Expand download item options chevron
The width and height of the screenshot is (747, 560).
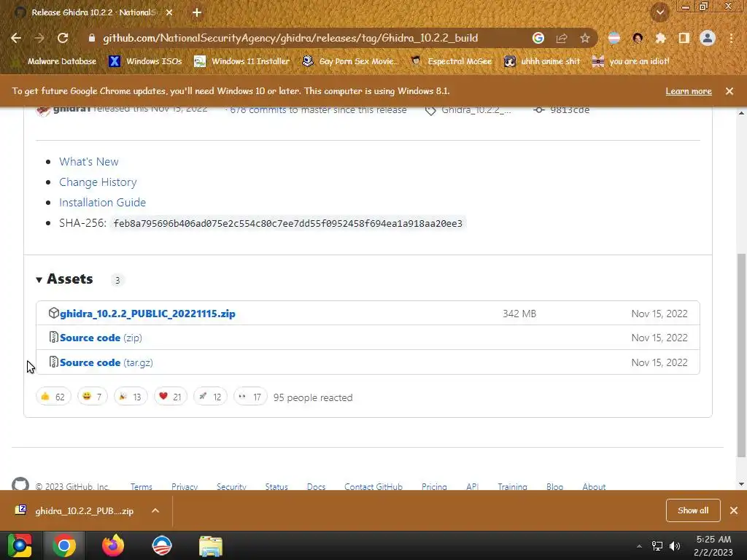click(x=155, y=510)
